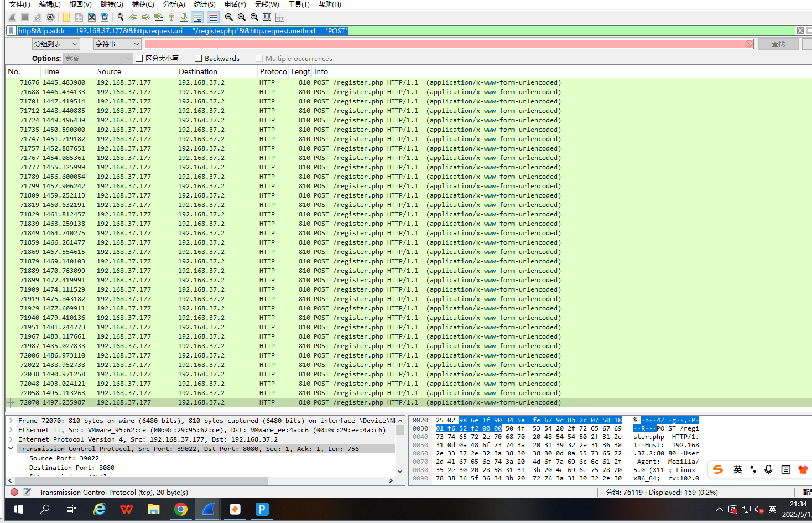The height and width of the screenshot is (523, 812).
Task: Expand the Internet Protocol Version 4 row
Action: point(11,439)
